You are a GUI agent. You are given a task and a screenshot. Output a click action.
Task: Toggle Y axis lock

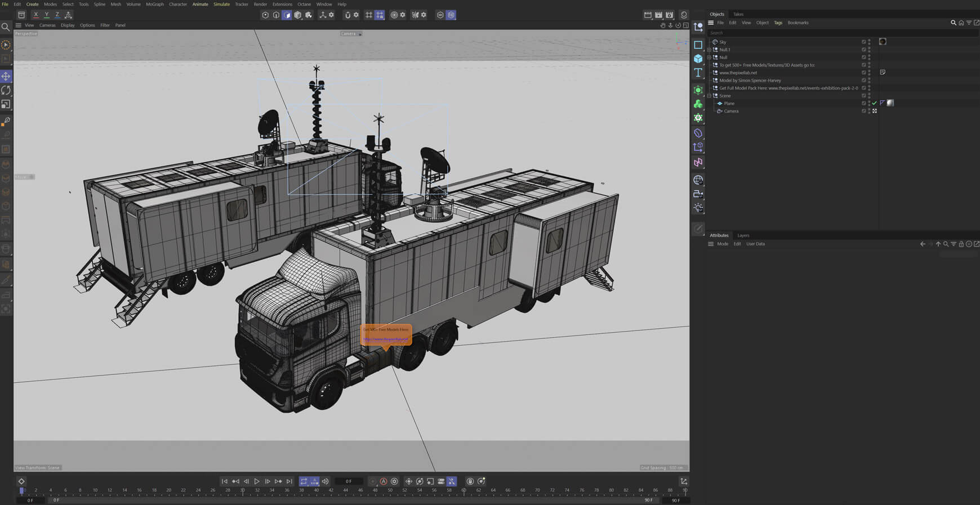pyautogui.click(x=46, y=15)
